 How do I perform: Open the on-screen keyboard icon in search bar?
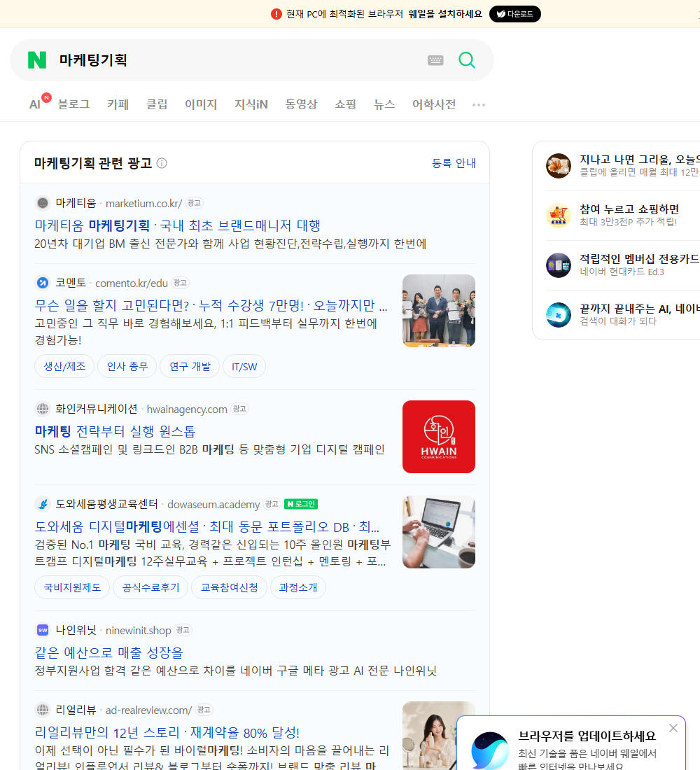tap(435, 60)
